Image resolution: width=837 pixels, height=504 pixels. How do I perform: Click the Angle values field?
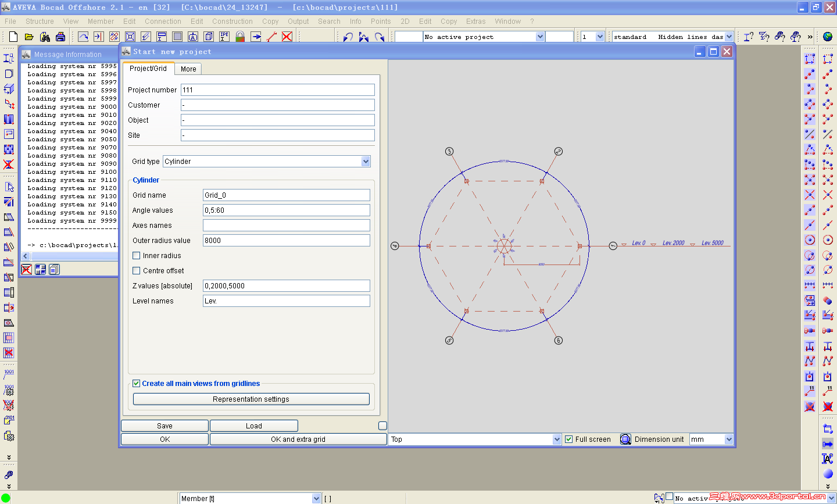click(287, 210)
